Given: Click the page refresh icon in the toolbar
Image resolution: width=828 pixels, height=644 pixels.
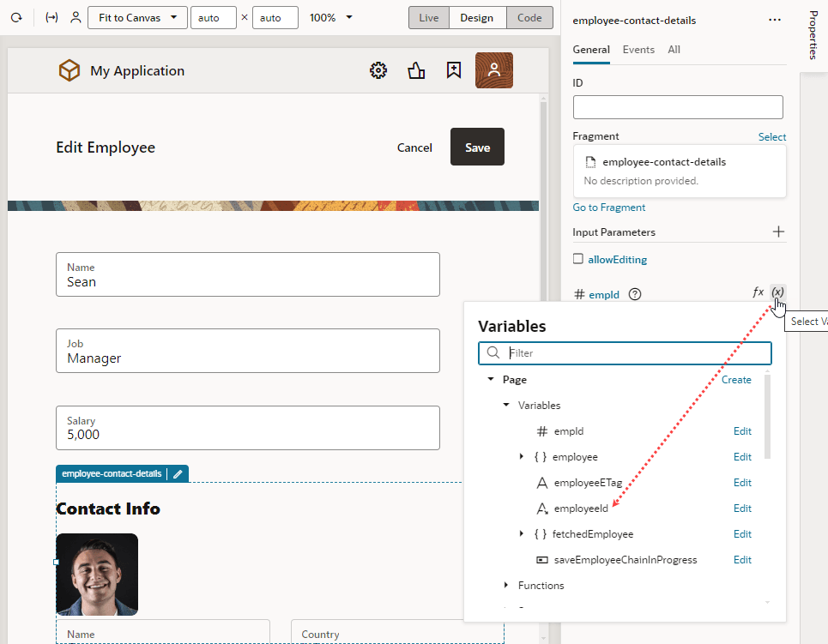Looking at the screenshot, I should tap(17, 17).
